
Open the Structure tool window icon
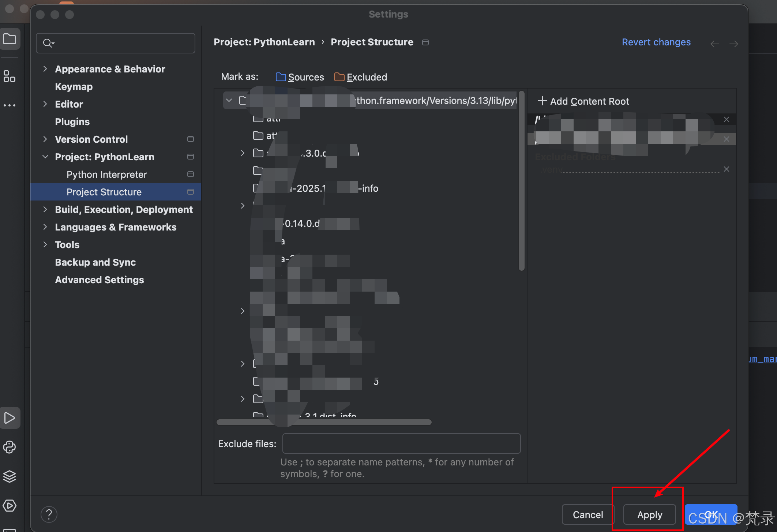pos(10,76)
